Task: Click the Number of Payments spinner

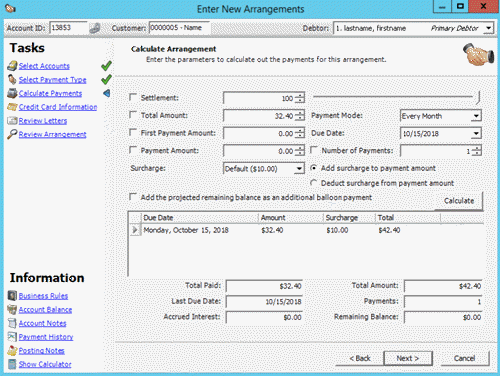Action: [477, 151]
